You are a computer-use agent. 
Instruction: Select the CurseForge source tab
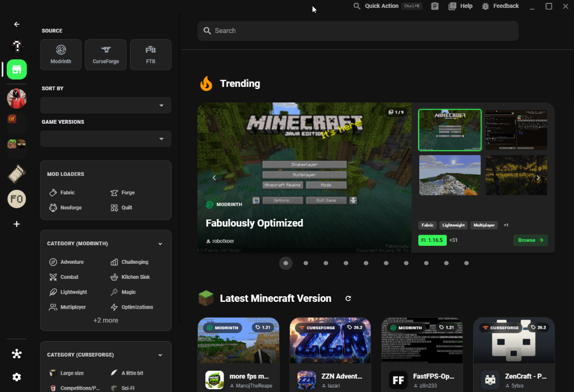click(106, 54)
